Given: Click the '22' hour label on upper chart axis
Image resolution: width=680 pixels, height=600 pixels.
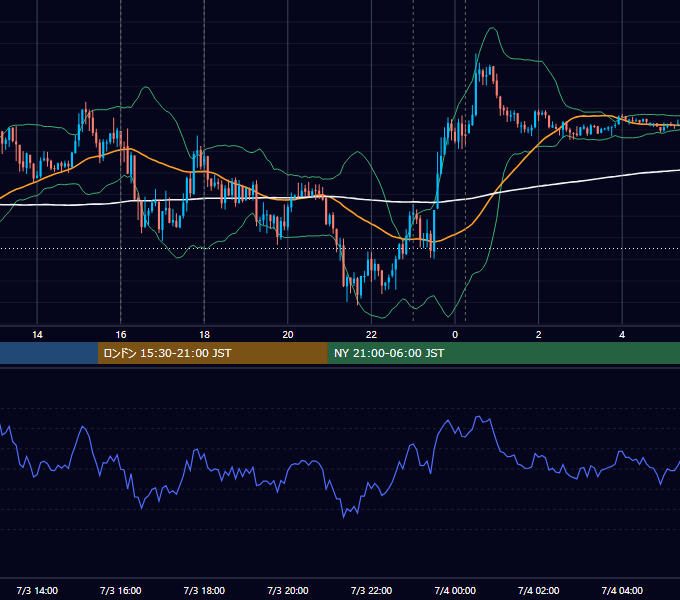Looking at the screenshot, I should pos(371,335).
